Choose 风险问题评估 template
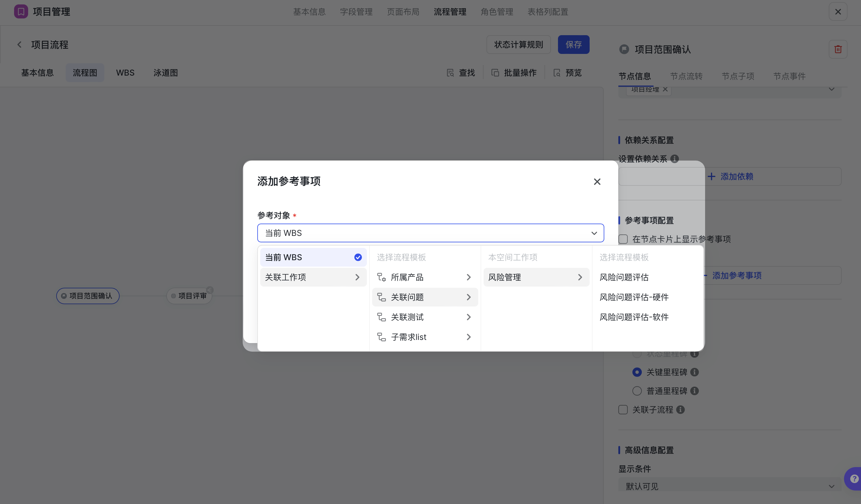 [624, 277]
